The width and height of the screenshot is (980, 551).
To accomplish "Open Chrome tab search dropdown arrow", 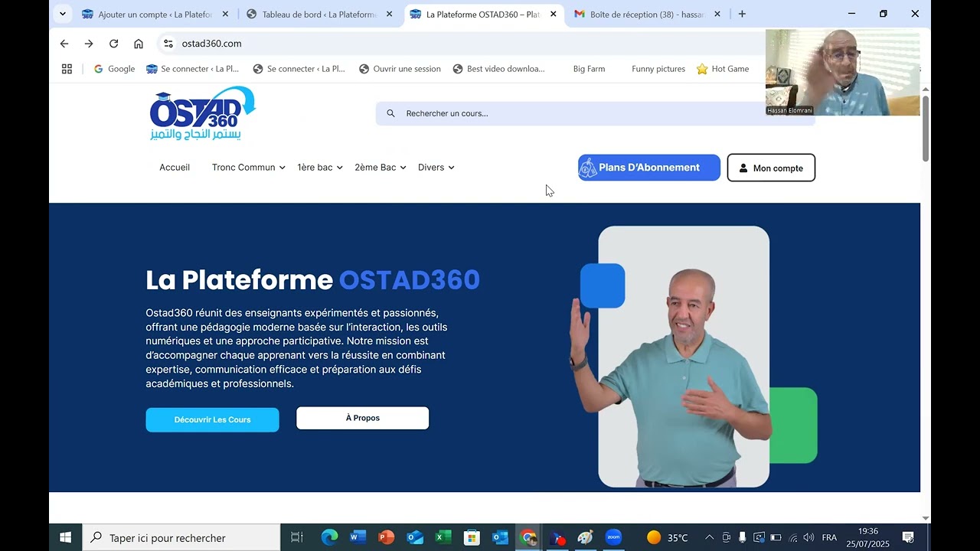I will (63, 14).
